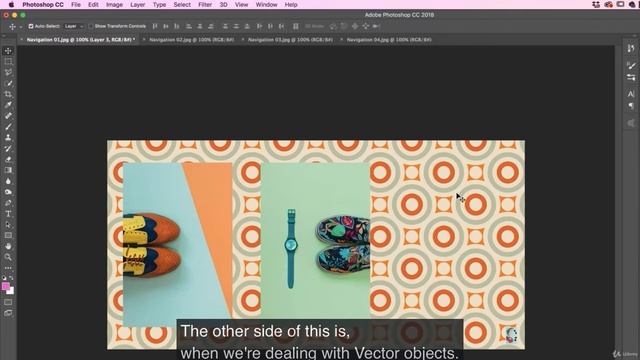This screenshot has height=360, width=640.
Task: Select the Pen tool
Action: pyautogui.click(x=8, y=203)
